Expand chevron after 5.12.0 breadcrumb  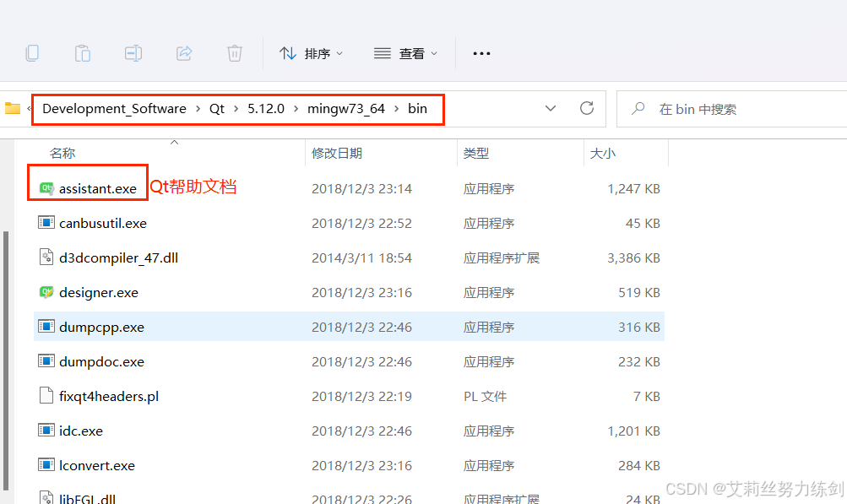296,109
